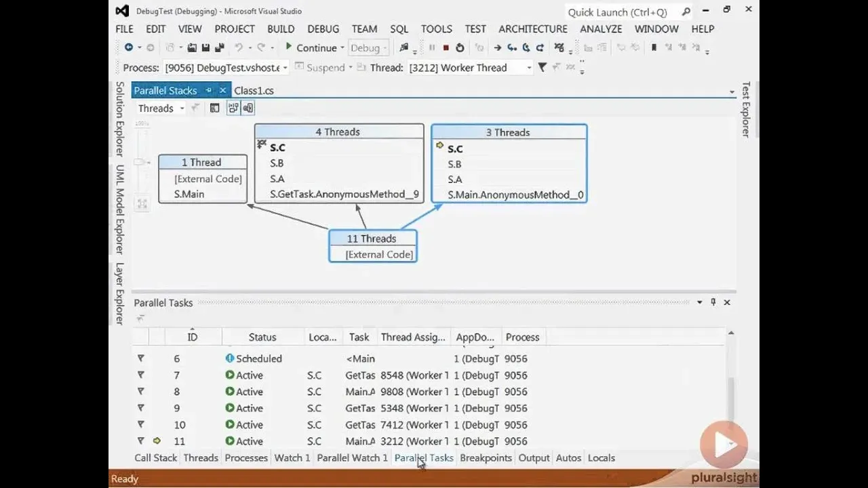Screen dimensions: 868x488
Task: Click the Step Into icon
Action: (512, 47)
